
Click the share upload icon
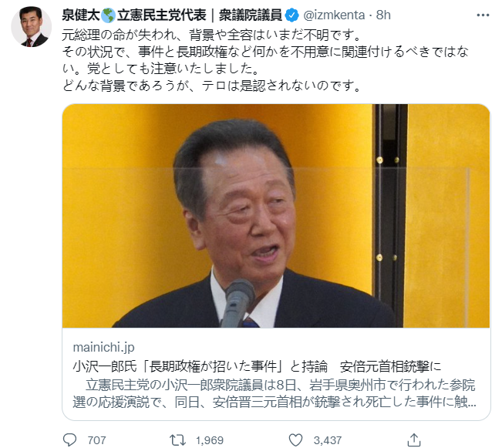click(x=414, y=440)
